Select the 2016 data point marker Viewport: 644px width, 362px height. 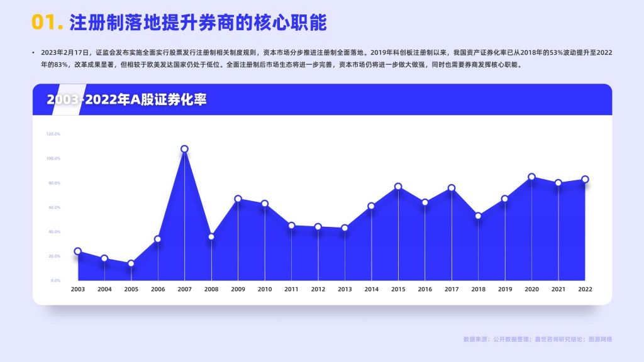coord(425,202)
